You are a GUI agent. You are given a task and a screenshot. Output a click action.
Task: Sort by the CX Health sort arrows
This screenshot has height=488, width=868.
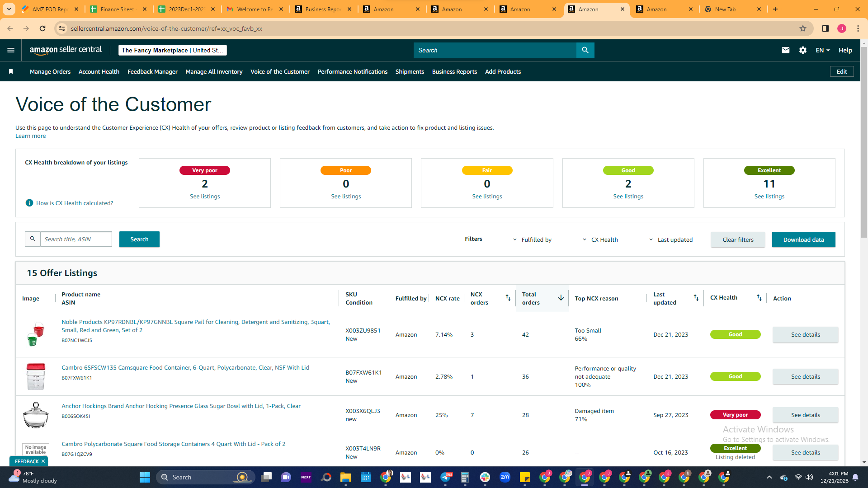pos(759,298)
